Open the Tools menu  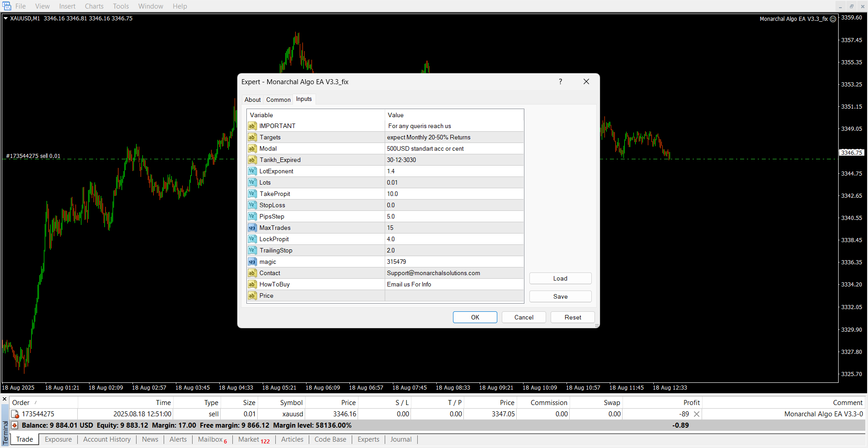tap(121, 6)
